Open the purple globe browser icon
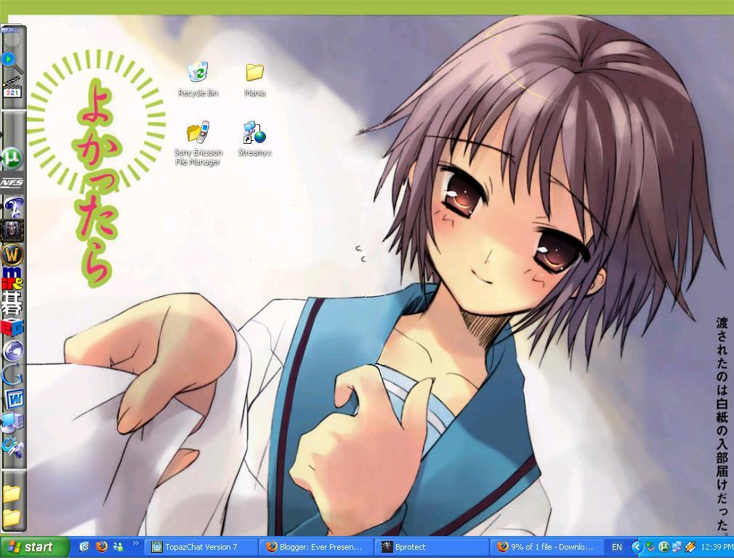Viewport: 734px width, 560px height. pos(12,351)
